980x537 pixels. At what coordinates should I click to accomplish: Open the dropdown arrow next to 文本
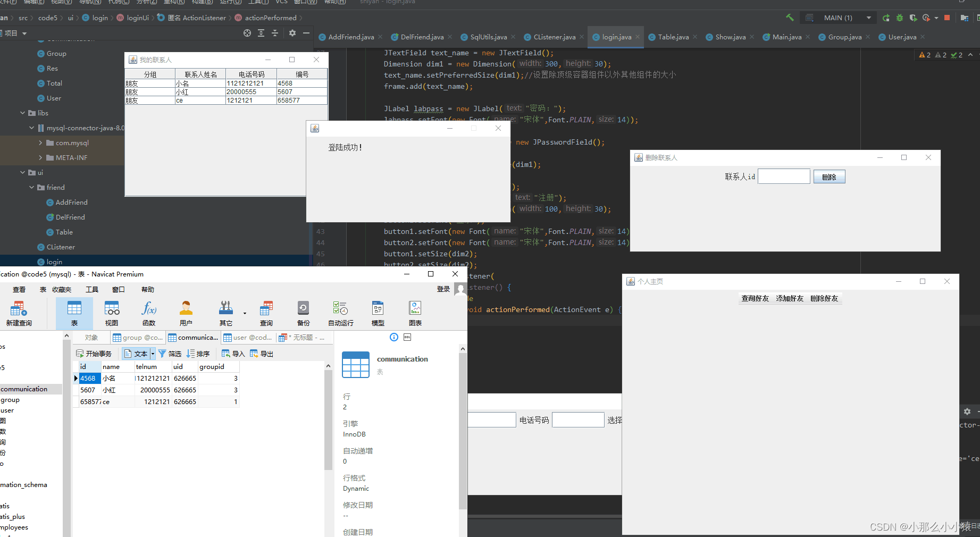(153, 354)
